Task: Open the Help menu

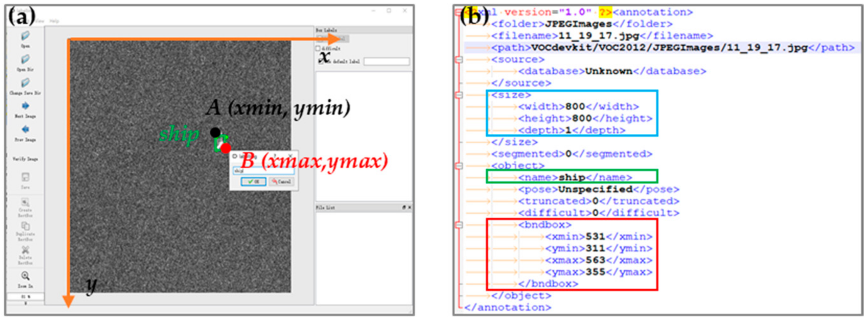Action: pyautogui.click(x=54, y=21)
